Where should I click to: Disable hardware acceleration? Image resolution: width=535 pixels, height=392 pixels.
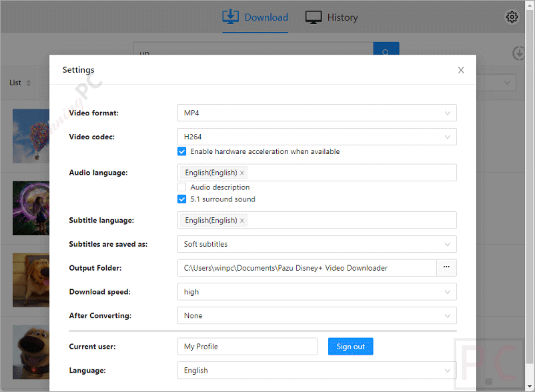click(182, 151)
